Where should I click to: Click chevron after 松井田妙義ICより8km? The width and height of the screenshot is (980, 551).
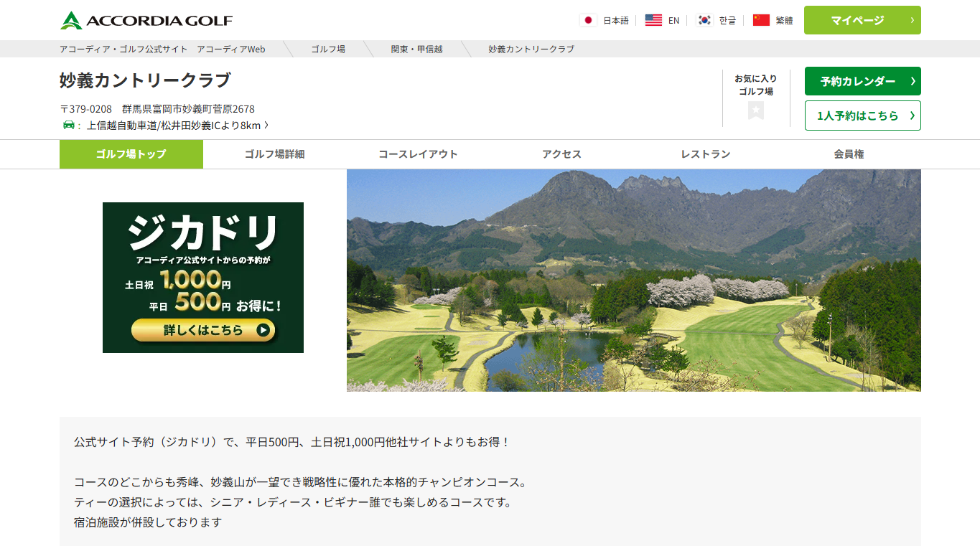pyautogui.click(x=266, y=126)
